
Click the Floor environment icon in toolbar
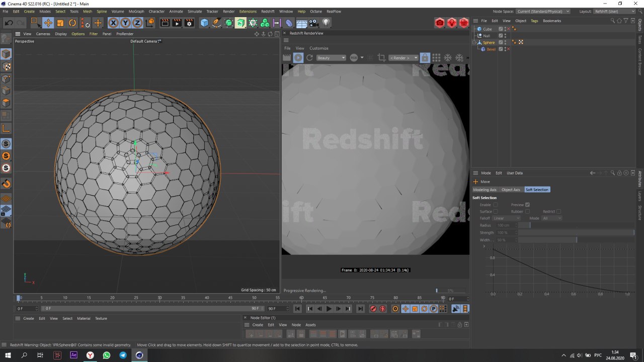tap(301, 23)
